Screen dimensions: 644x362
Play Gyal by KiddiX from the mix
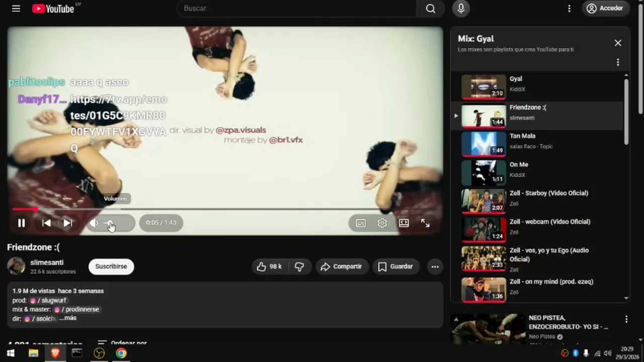[x=537, y=87]
